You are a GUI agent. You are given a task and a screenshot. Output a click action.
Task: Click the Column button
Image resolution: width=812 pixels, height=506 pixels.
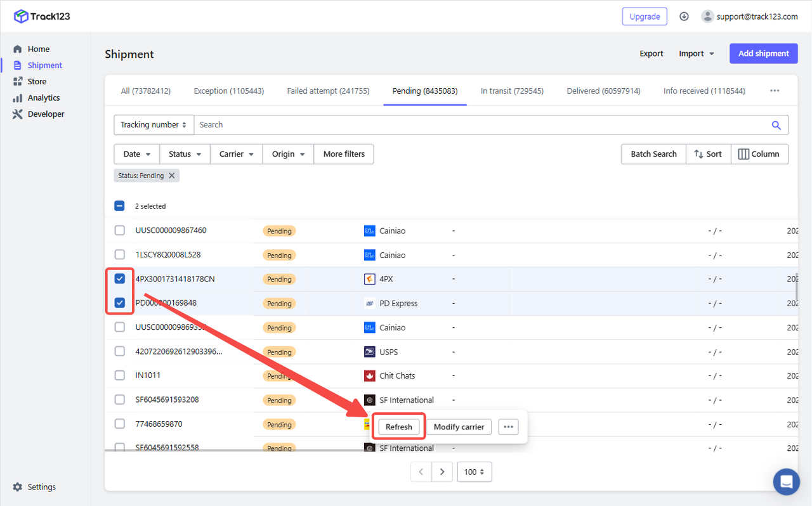tap(759, 154)
